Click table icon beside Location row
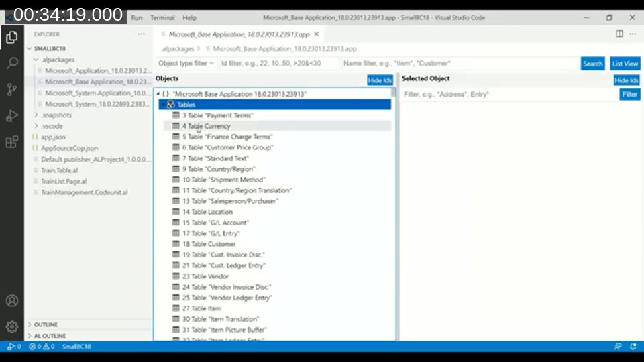This screenshot has height=362, width=644. click(x=176, y=212)
